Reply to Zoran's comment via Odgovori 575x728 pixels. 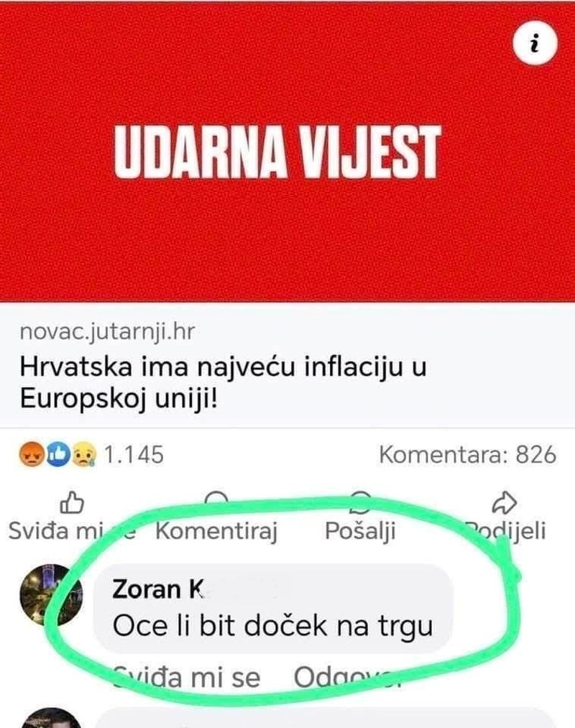pos(346,678)
